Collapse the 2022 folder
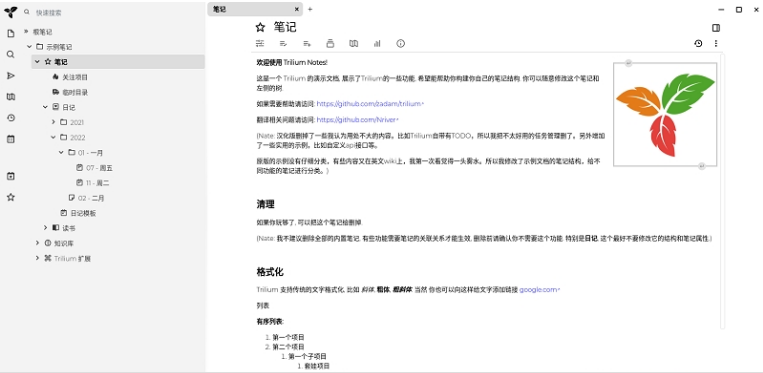The height and width of the screenshot is (373, 763). pyautogui.click(x=53, y=137)
